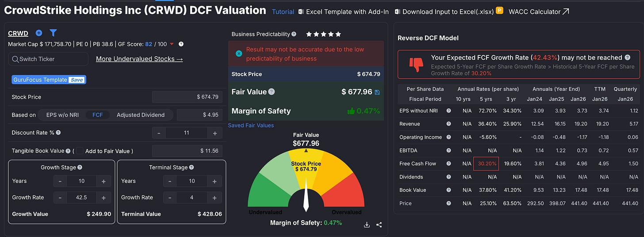Click the CRWD ticker link

point(18,33)
